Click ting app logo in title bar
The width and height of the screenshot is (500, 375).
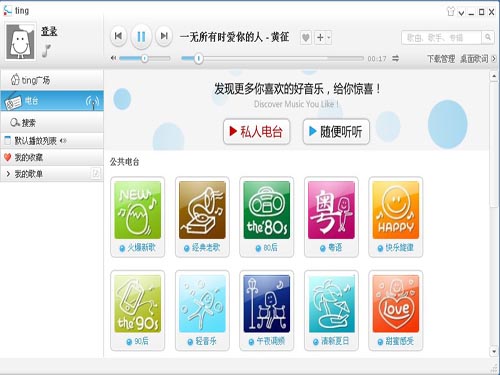point(7,10)
